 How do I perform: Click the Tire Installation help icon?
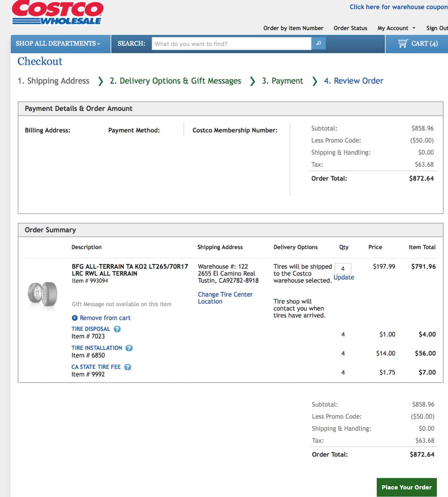[x=129, y=348]
